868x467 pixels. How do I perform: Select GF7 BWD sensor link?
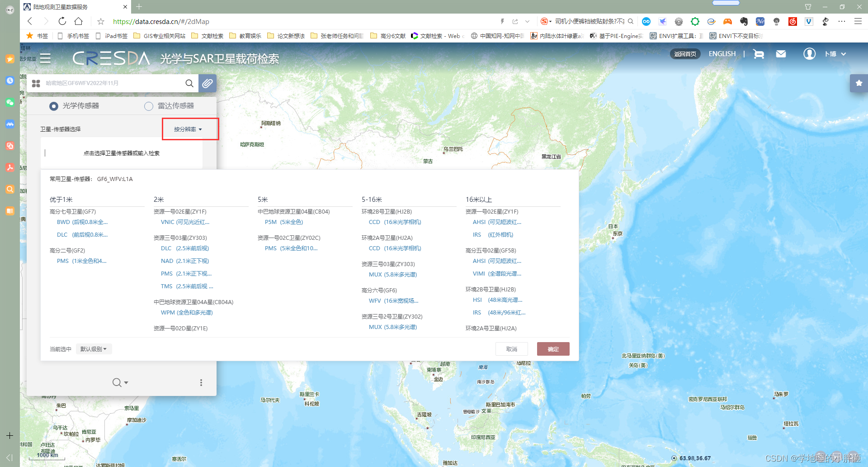(82, 222)
